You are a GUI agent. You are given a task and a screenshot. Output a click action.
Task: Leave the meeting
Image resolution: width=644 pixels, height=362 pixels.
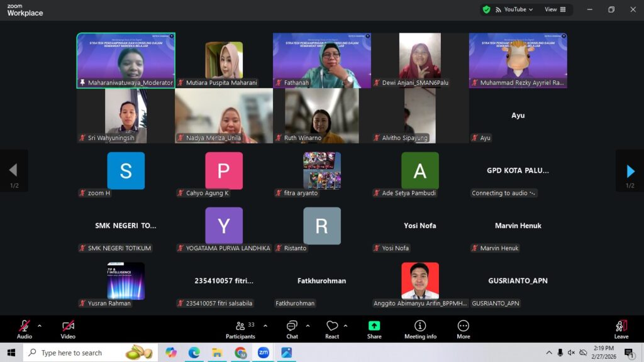tap(621, 329)
